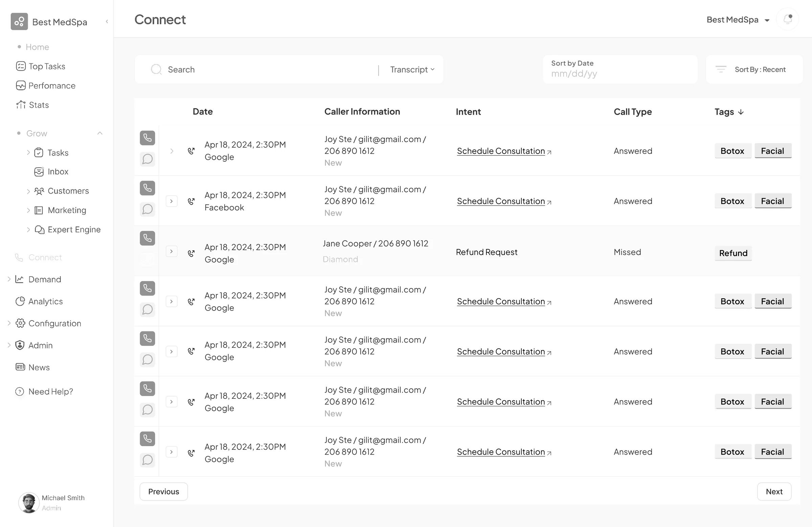This screenshot has height=527, width=812.
Task: Click the News icon in sidebar
Action: pyautogui.click(x=20, y=367)
